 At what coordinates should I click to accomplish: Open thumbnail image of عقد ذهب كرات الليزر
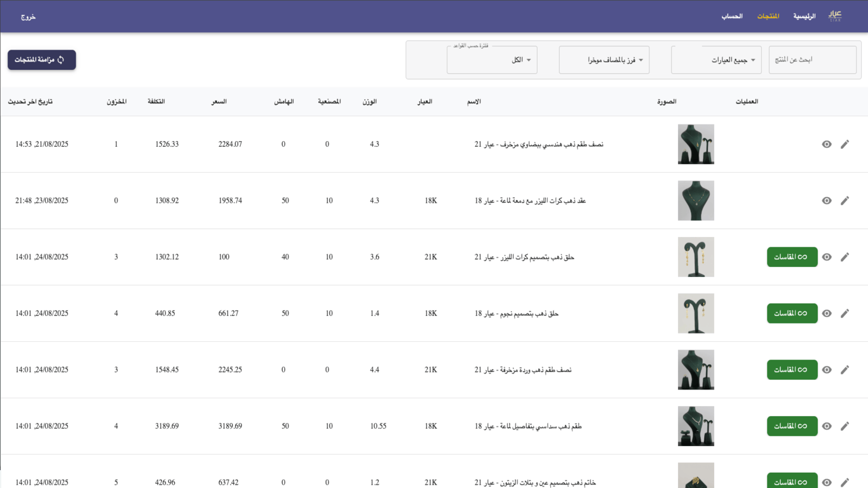tap(696, 201)
